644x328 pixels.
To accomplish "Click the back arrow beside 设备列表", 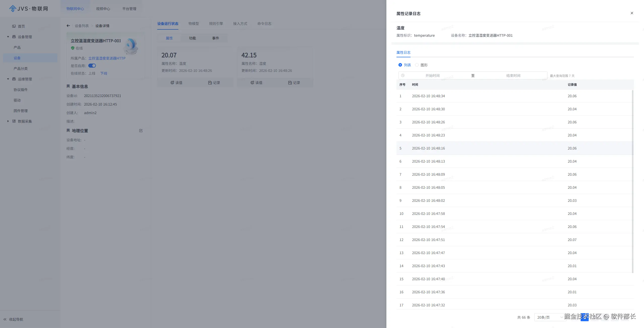I will point(68,26).
